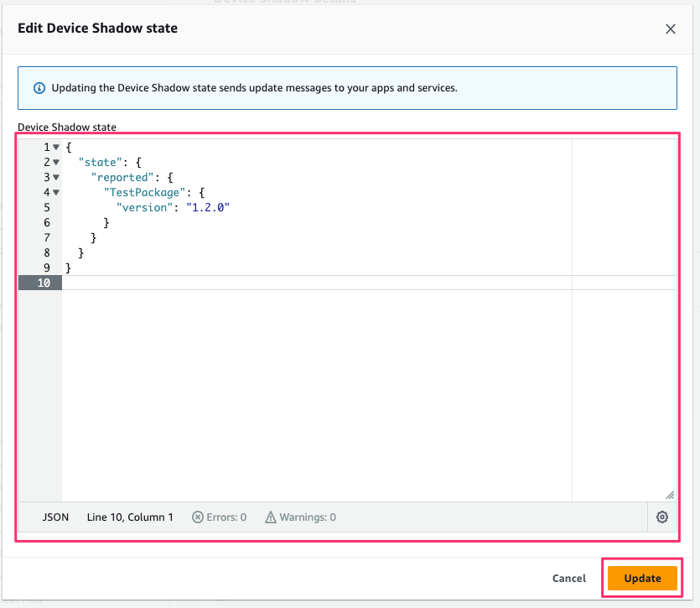700x608 pixels.
Task: Click the highlighted line number 10
Action: click(44, 283)
